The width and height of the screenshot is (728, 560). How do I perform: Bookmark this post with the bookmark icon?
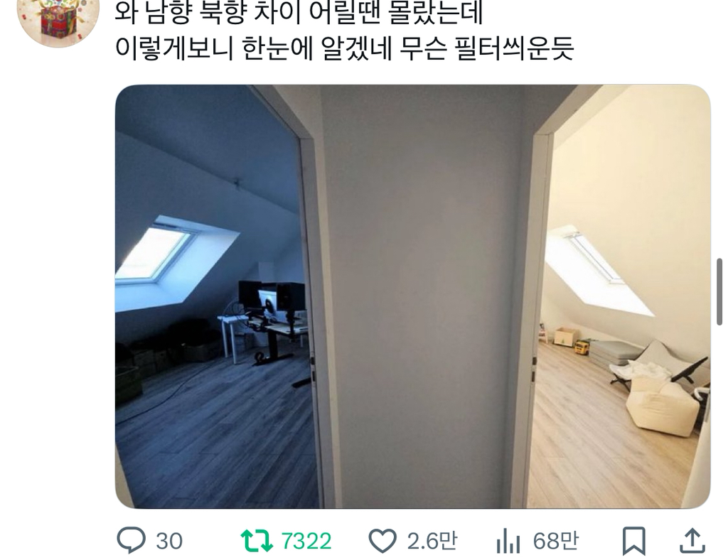click(633, 541)
